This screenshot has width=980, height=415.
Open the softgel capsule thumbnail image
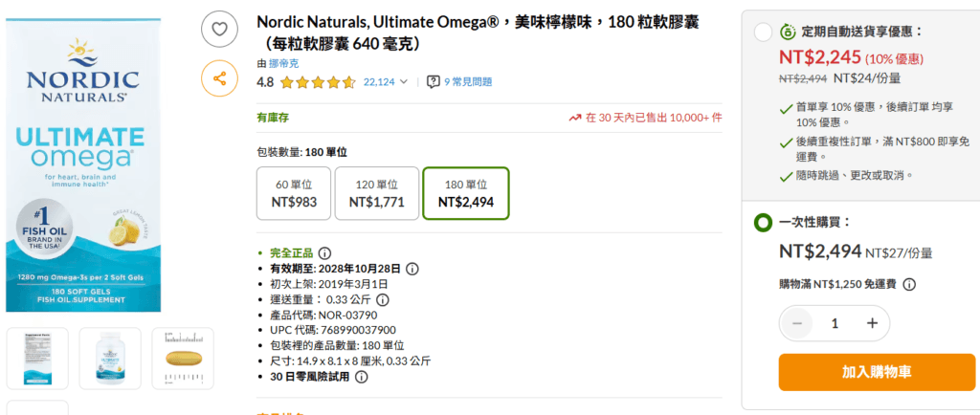click(x=185, y=358)
